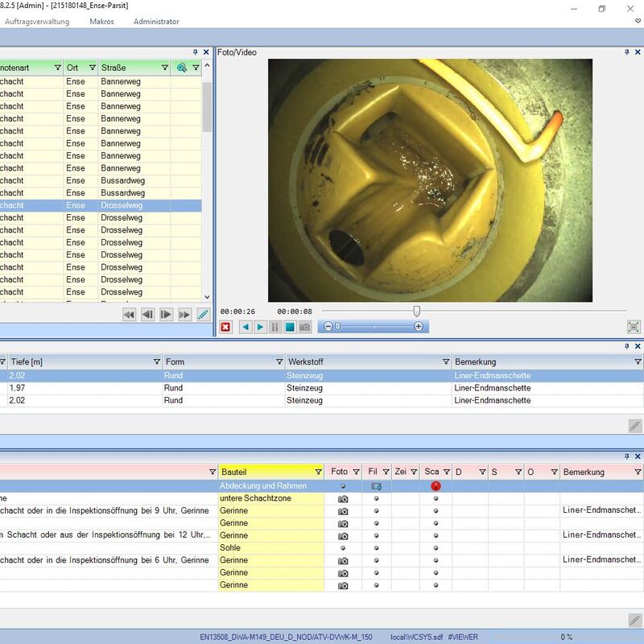
Task: Open the Werkstoff column filter dropdown
Action: (446, 362)
